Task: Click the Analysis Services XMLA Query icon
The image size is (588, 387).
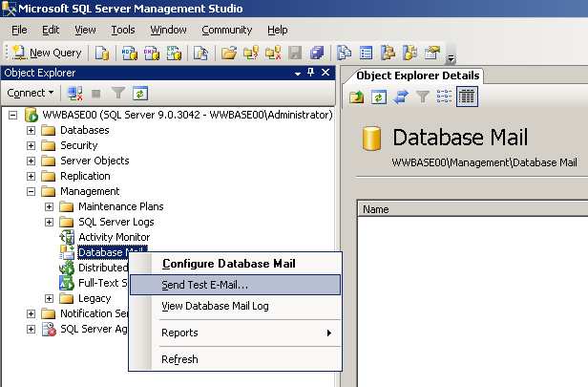Action: (174, 53)
